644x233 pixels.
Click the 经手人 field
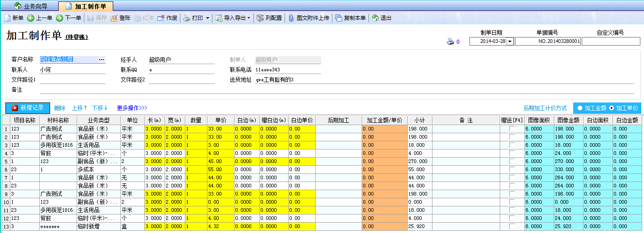click(x=181, y=59)
